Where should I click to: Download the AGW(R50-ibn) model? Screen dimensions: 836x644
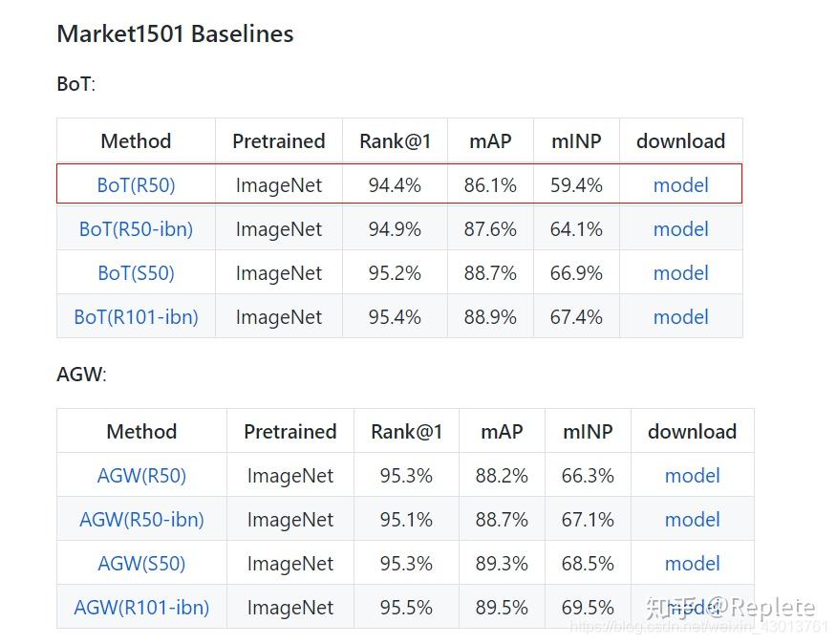[692, 519]
